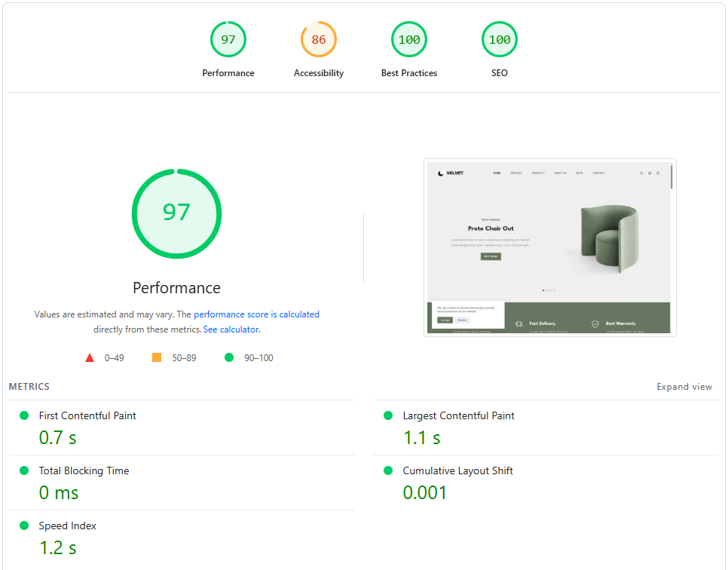Click the Accessibility 86 score gauge

pos(319,40)
